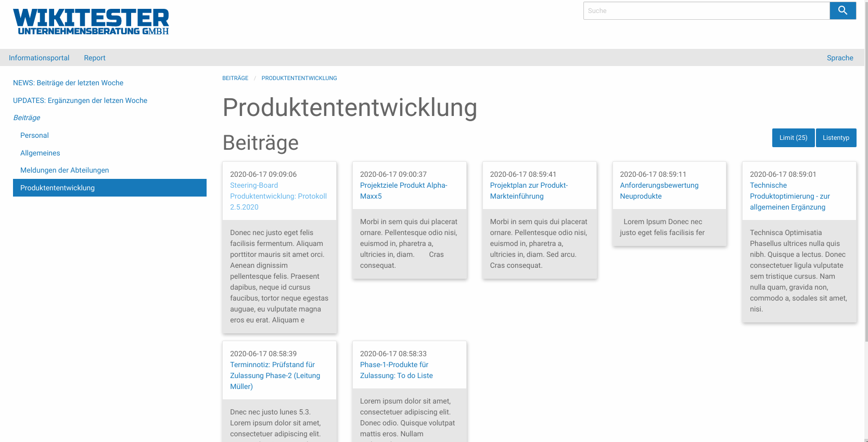Open UPDATES: Ergänzungen der letzen Woche
The width and height of the screenshot is (868, 442).
click(80, 100)
